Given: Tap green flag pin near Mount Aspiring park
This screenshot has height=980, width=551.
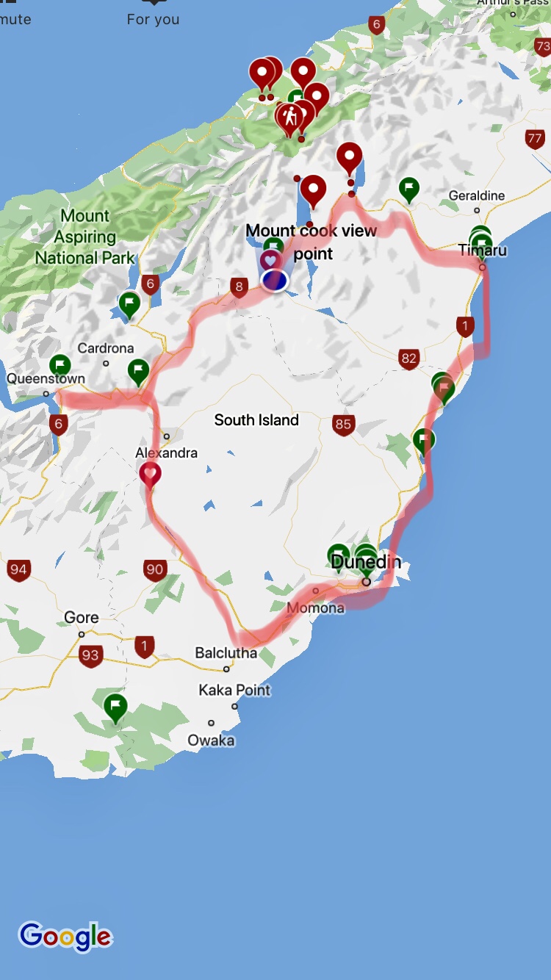Looking at the screenshot, I should tap(129, 304).
